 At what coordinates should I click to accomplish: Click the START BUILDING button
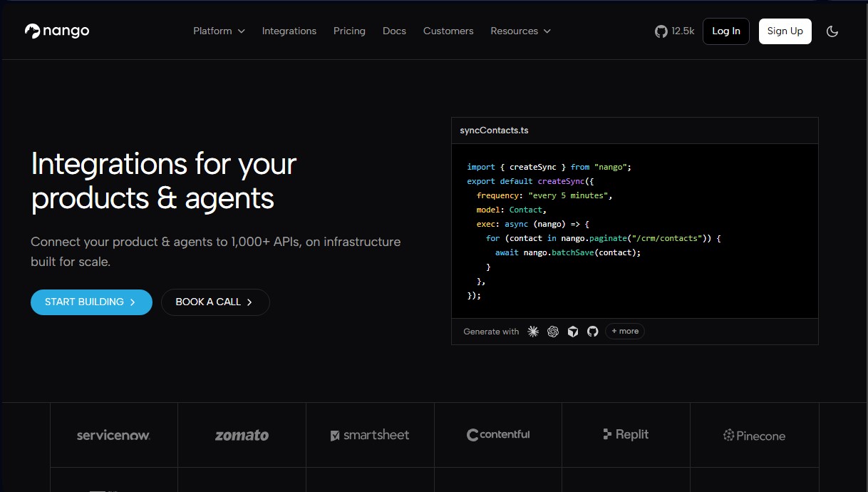[x=91, y=302]
